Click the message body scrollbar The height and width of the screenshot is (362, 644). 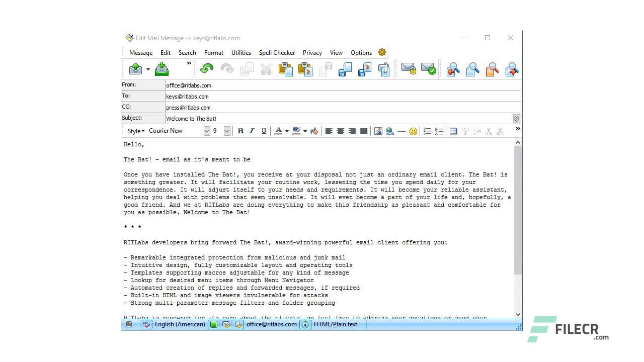pos(518,210)
